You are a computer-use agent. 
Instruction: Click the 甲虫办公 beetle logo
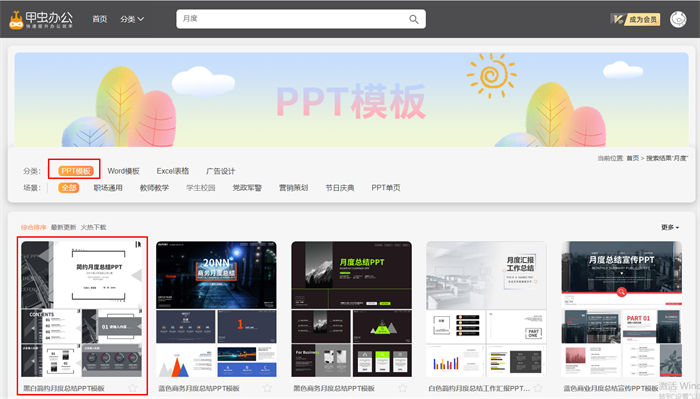tap(41, 20)
